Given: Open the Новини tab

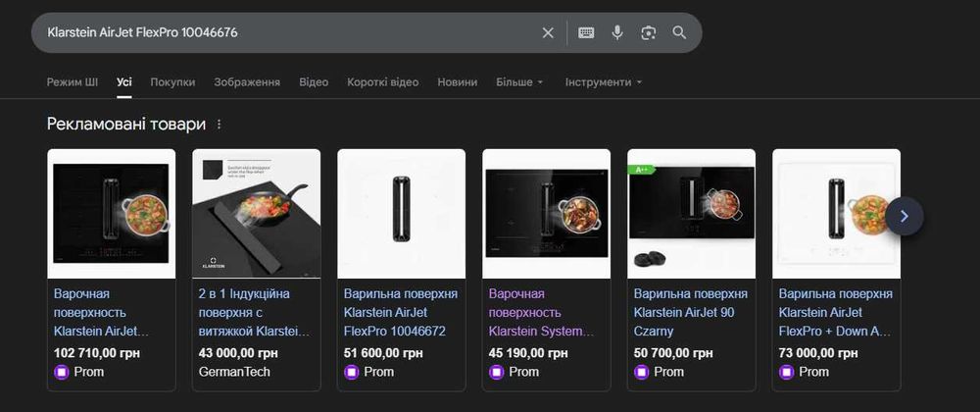Looking at the screenshot, I should pyautogui.click(x=458, y=81).
